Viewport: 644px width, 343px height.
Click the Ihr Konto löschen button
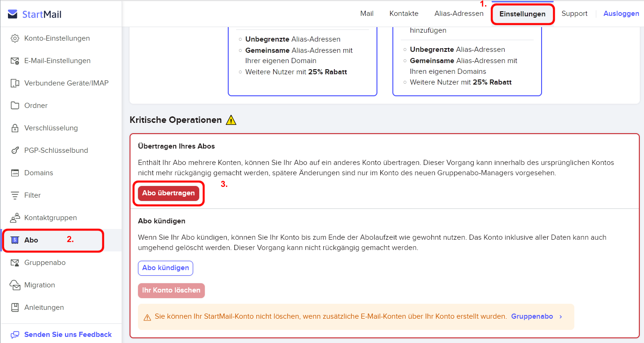coord(171,290)
